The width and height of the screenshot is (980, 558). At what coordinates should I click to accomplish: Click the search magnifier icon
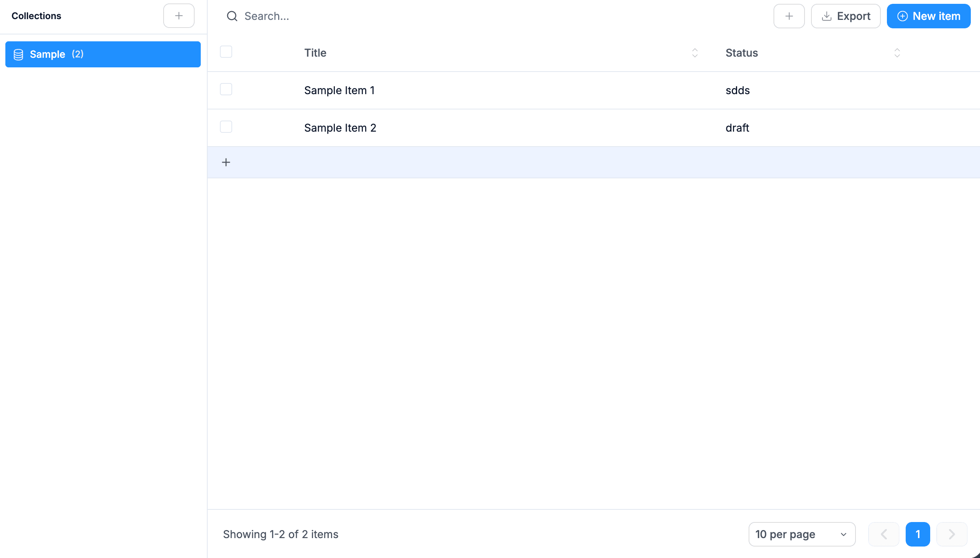(x=233, y=16)
